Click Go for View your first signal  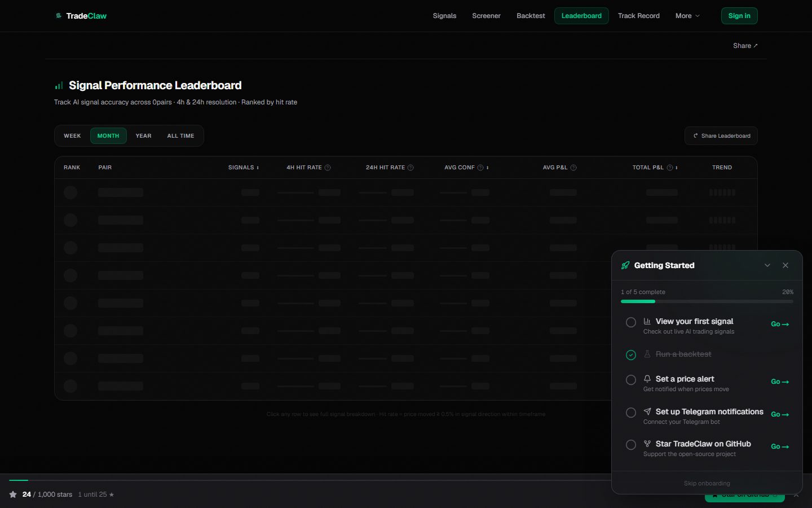coord(780,324)
